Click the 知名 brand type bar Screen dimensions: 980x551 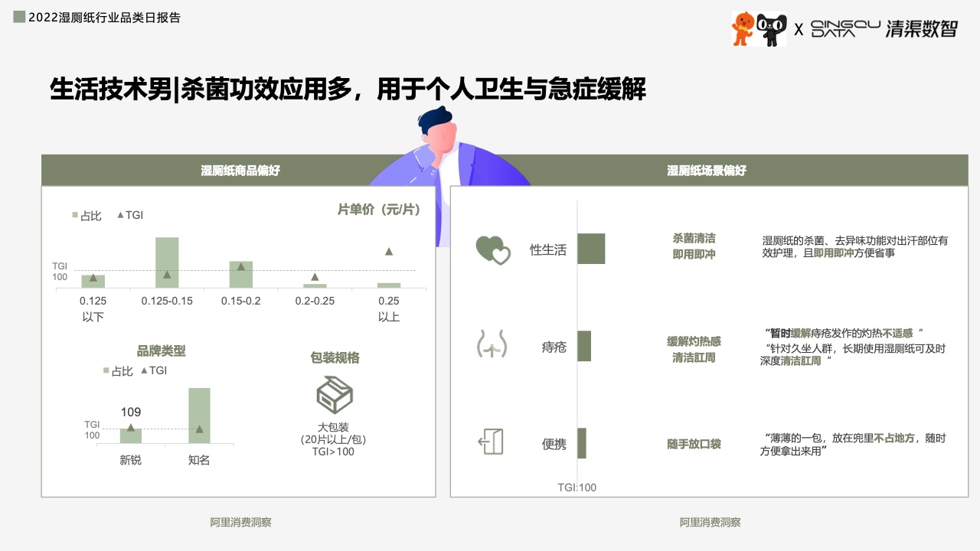(x=199, y=416)
